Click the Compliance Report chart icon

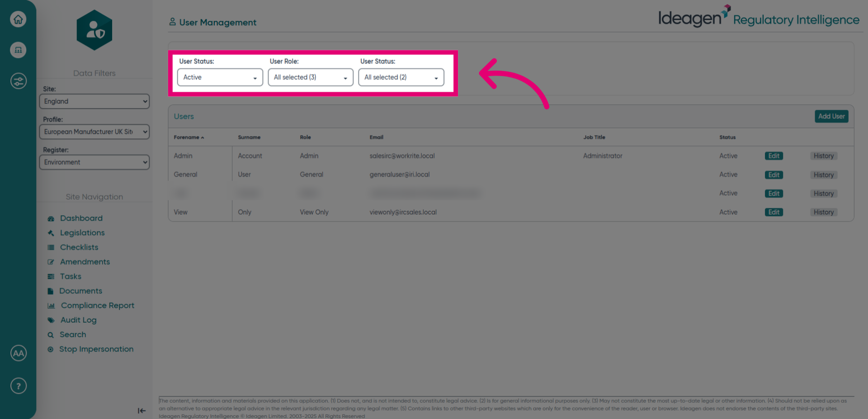pyautogui.click(x=51, y=306)
